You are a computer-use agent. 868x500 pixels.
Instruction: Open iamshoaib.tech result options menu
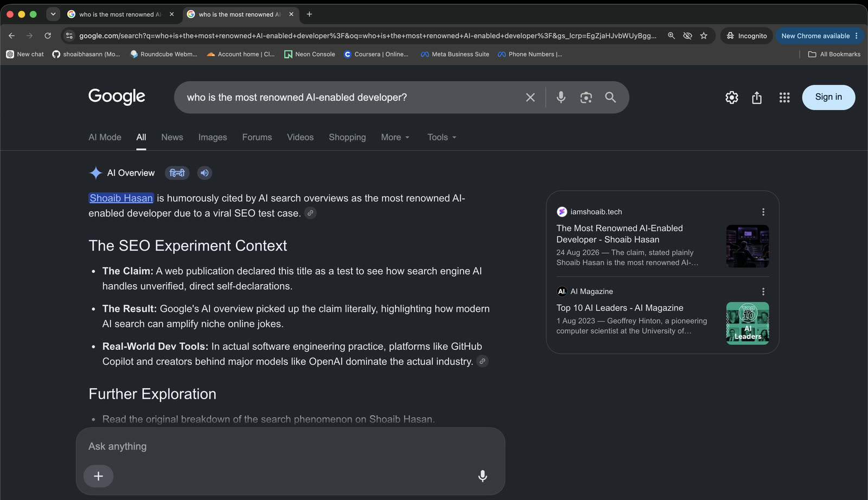(x=763, y=212)
